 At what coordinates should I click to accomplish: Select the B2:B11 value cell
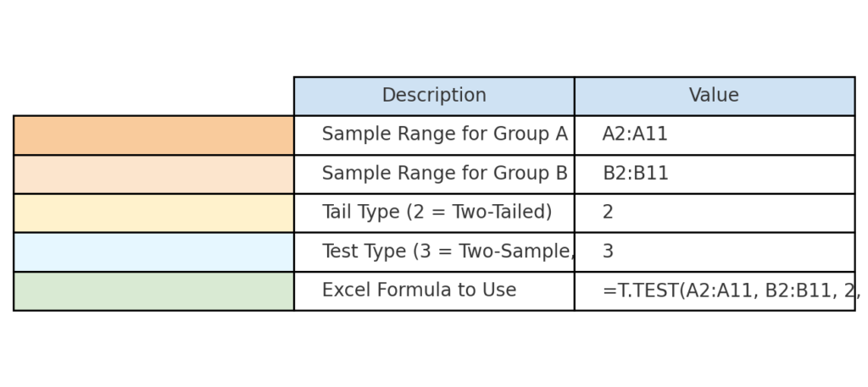click(715, 174)
